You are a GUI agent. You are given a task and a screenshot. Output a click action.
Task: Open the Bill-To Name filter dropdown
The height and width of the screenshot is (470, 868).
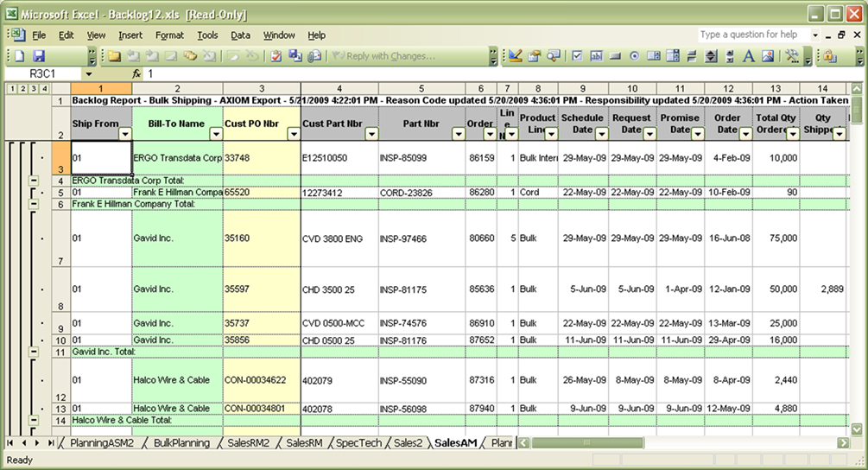(x=216, y=134)
